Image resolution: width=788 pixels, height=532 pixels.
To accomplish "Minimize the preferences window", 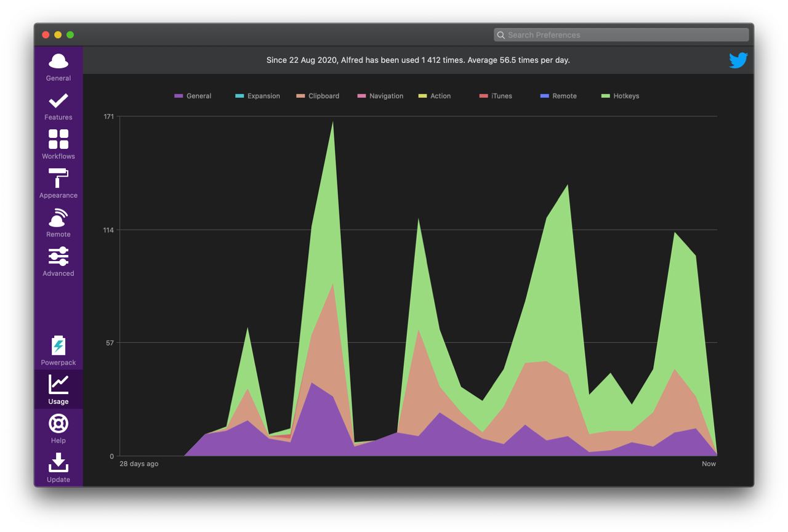I will click(x=58, y=35).
